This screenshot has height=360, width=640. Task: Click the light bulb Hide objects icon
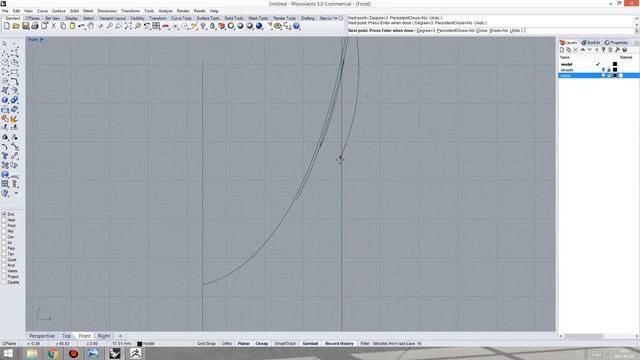(x=203, y=26)
